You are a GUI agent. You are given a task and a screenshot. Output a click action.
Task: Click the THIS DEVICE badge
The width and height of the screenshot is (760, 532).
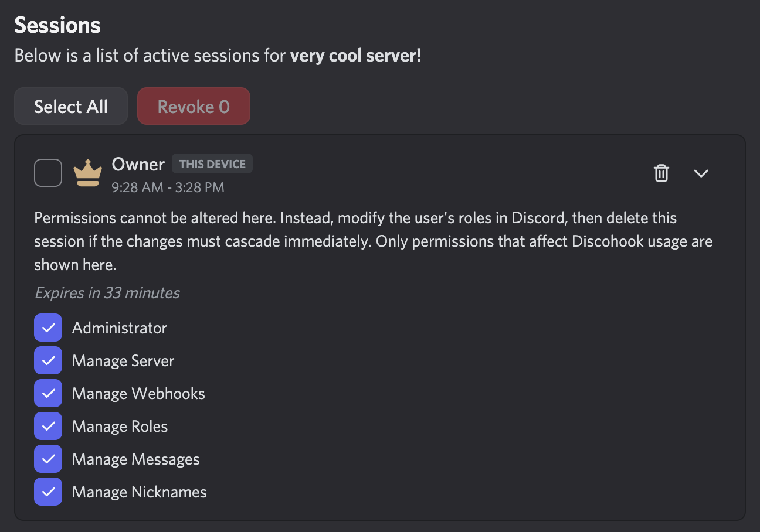[x=212, y=164]
